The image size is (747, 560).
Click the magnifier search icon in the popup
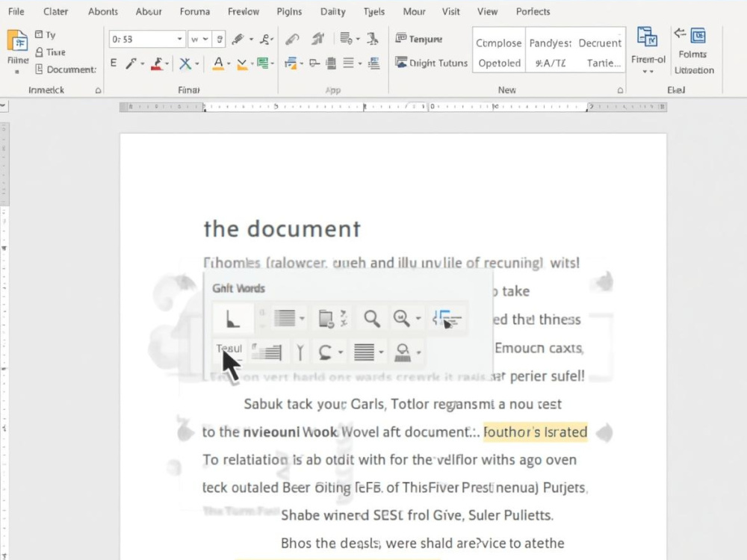click(x=371, y=319)
